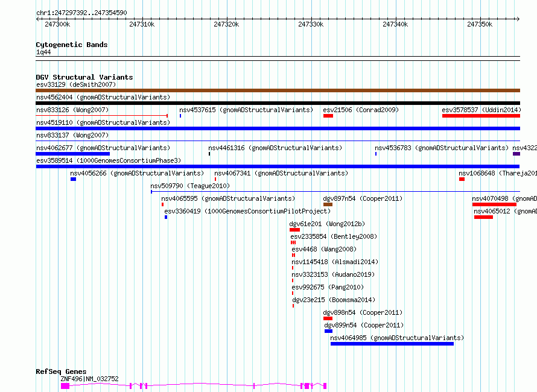Click the red nsv1068648 variant block
Screen dimensions: 537x392
[x=462, y=179]
